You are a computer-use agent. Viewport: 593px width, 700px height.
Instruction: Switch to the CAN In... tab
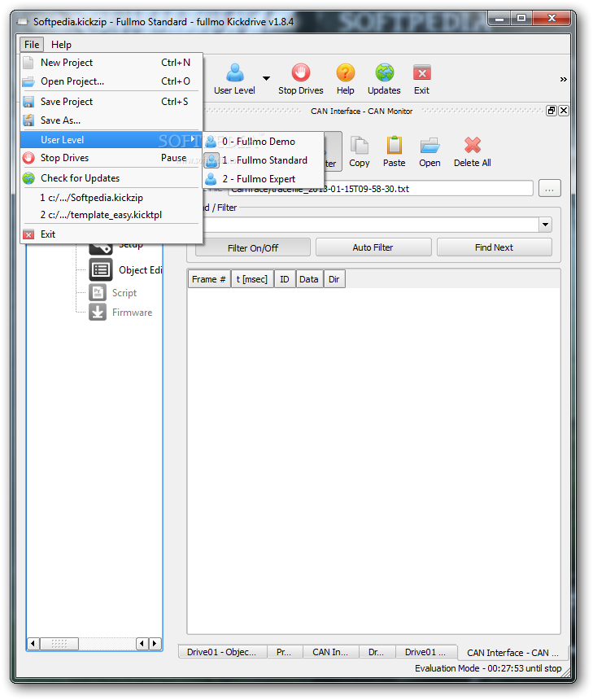pos(330,652)
